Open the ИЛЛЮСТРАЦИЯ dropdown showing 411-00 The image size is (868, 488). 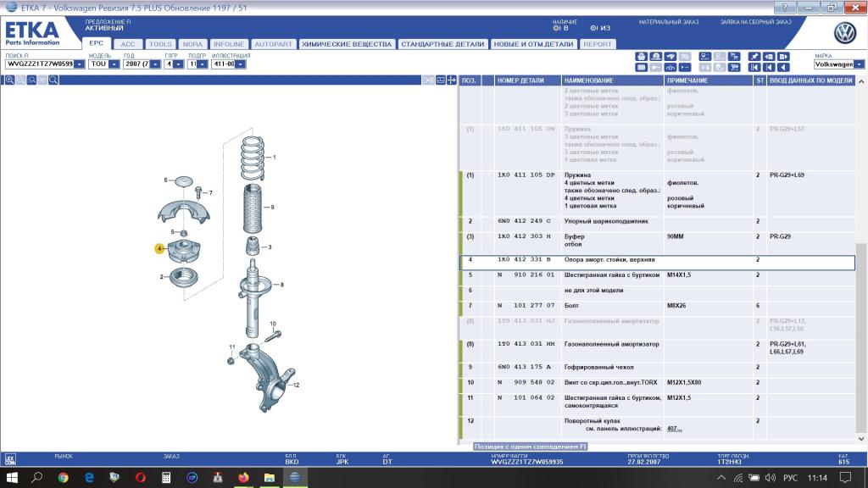point(240,64)
